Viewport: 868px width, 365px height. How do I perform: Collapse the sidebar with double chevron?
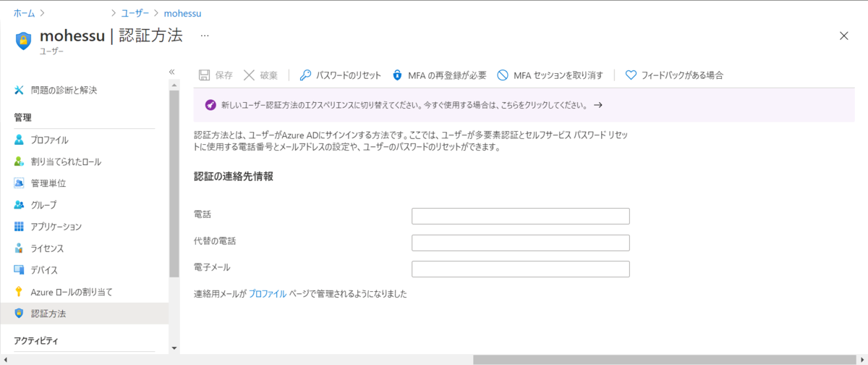pos(172,72)
